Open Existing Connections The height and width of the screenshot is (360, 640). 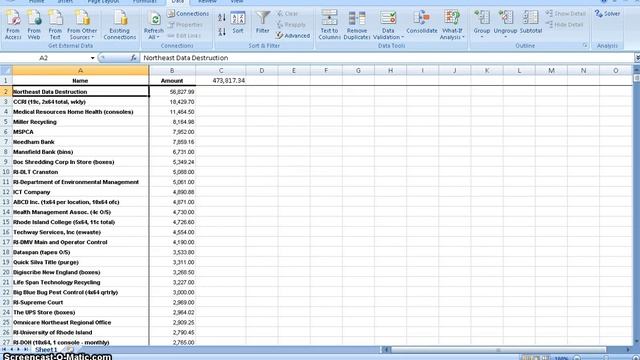pos(120,24)
